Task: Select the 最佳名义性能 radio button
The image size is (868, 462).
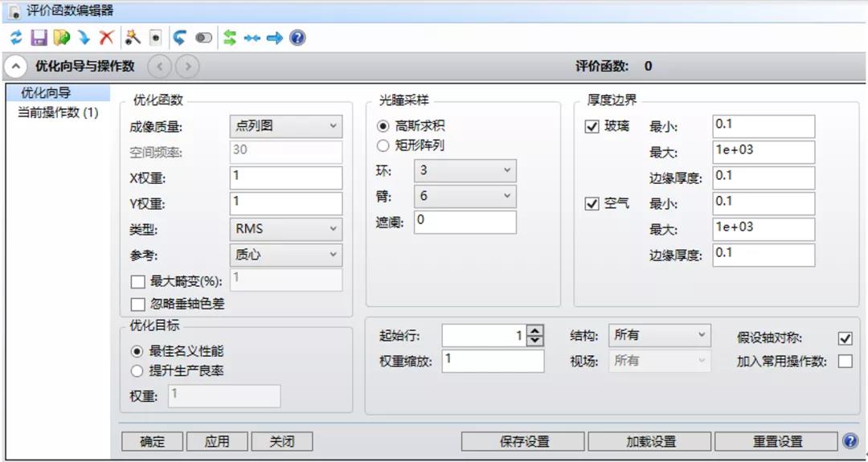Action: [x=137, y=352]
